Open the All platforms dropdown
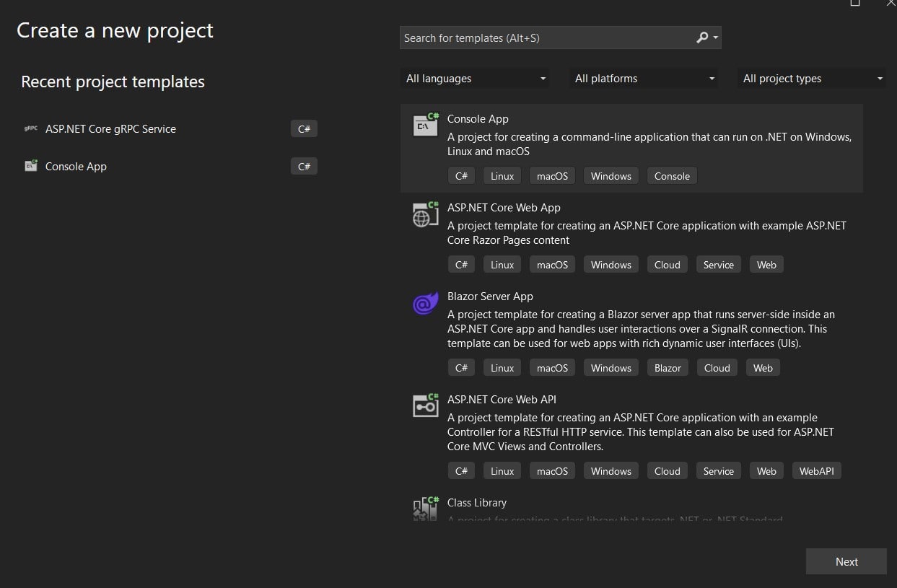897x588 pixels. tap(644, 79)
